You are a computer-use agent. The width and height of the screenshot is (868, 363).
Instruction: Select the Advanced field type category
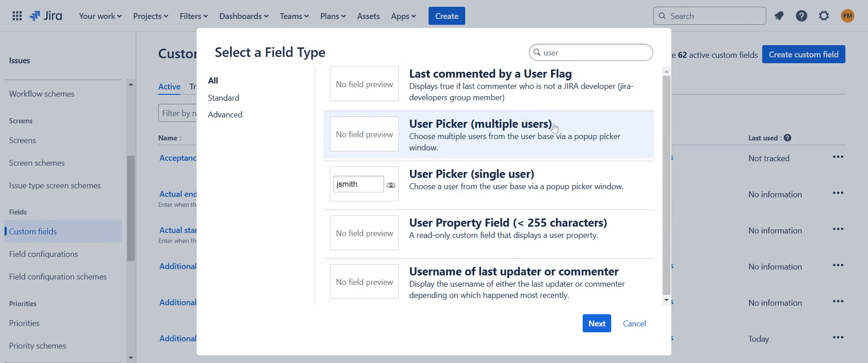point(225,115)
